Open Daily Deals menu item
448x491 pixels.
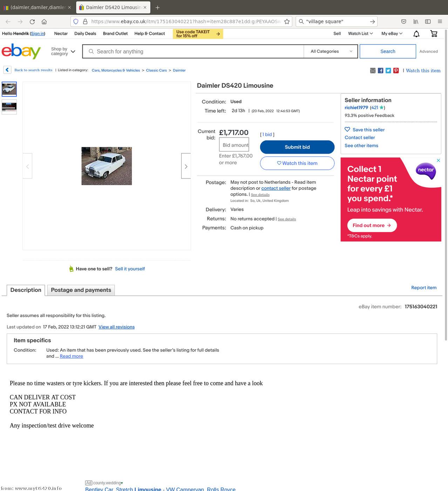pos(85,34)
